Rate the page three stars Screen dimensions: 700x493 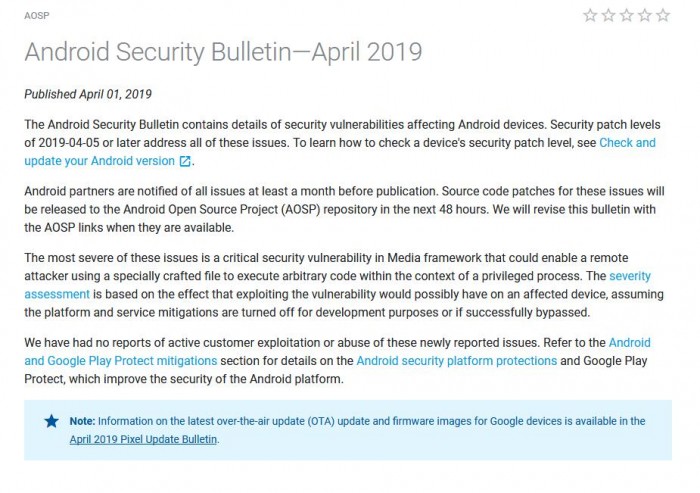point(627,15)
